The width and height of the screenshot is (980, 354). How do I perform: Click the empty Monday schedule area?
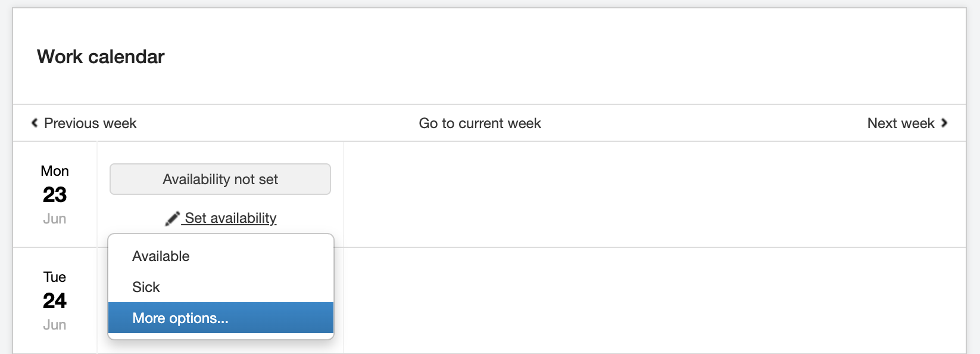(654, 194)
